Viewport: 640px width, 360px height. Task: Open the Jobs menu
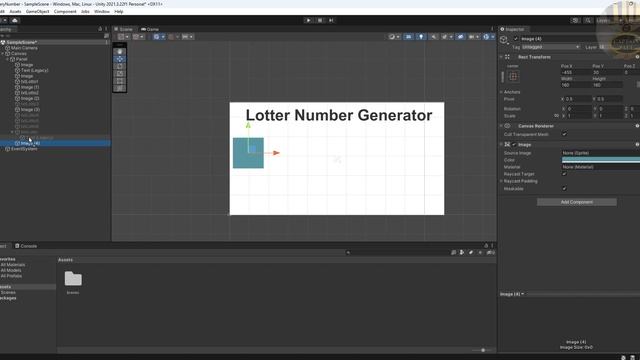click(85, 11)
